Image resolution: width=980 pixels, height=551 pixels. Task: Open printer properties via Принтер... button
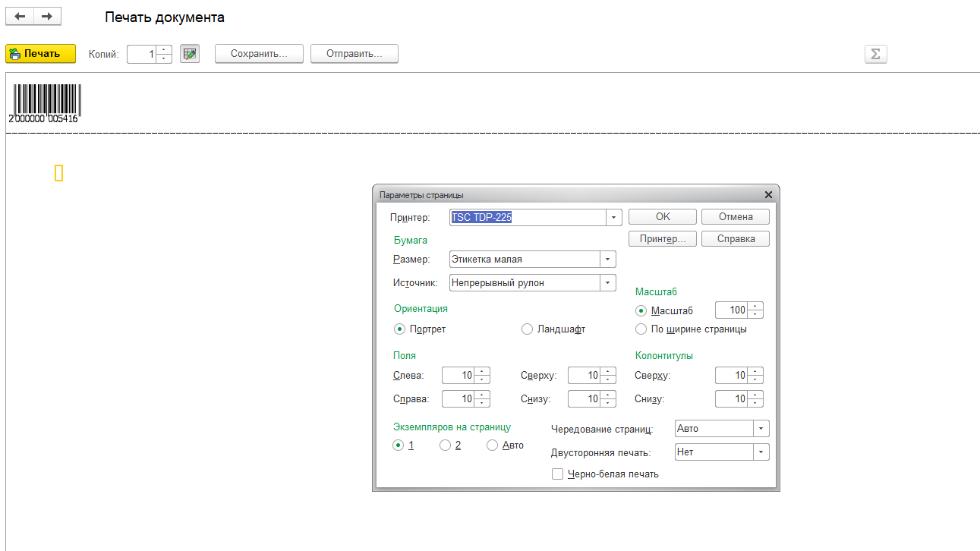(663, 238)
